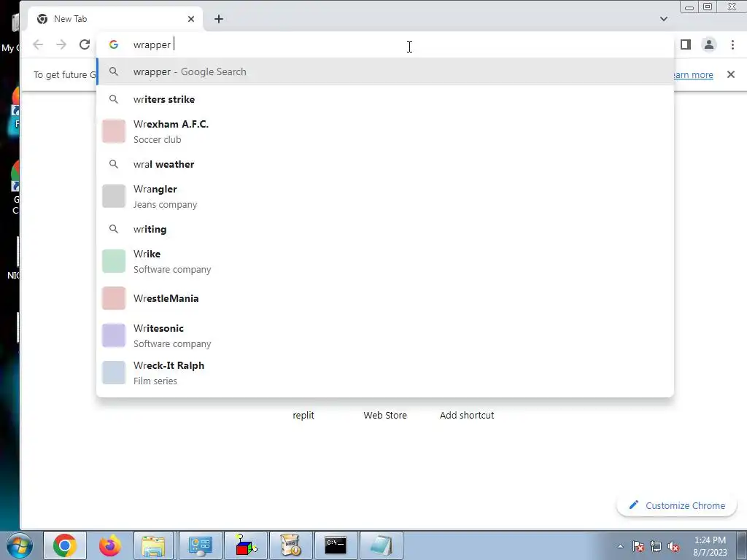Close the New Tab tab
This screenshot has width=747, height=560.
[191, 19]
